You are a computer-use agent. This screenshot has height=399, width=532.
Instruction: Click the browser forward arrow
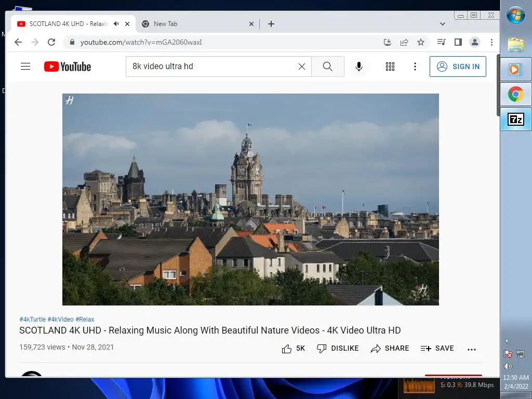click(x=35, y=42)
